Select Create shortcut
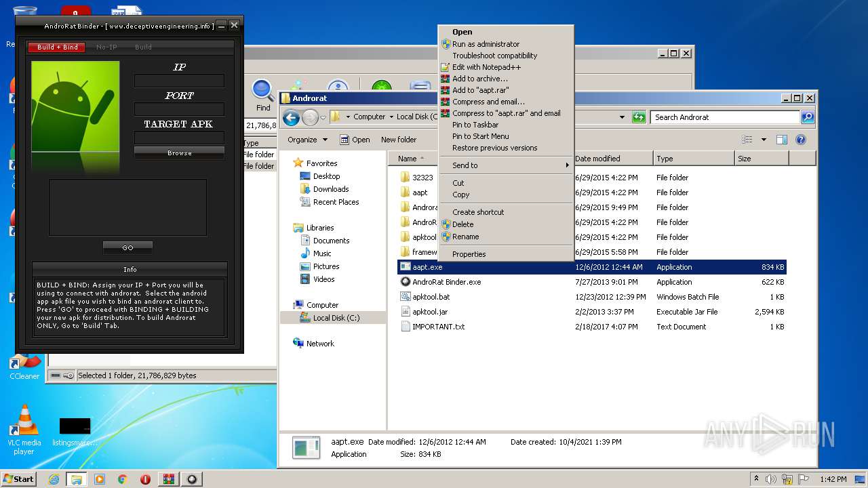 point(478,212)
